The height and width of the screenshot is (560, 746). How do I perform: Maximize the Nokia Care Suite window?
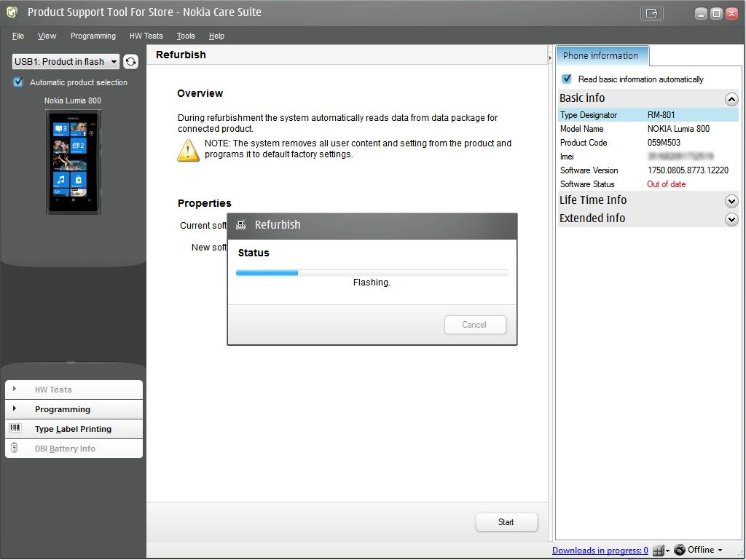click(716, 13)
